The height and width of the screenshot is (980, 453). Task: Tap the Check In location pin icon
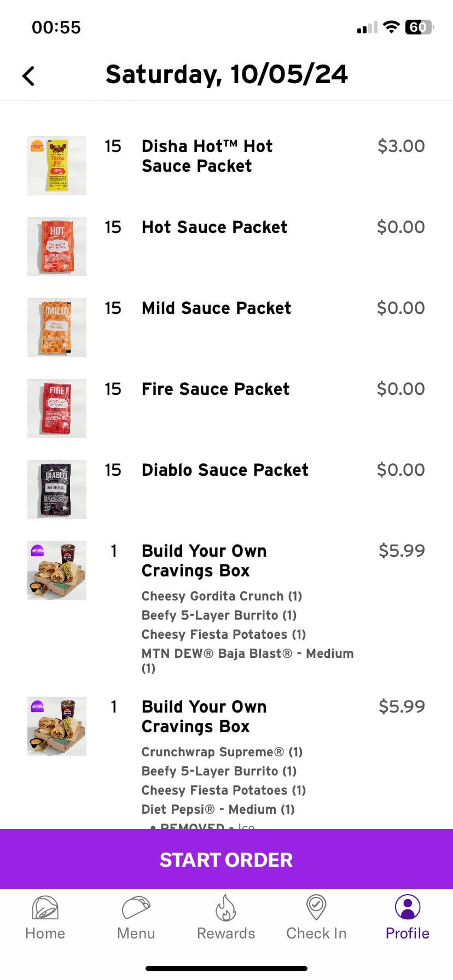[316, 907]
